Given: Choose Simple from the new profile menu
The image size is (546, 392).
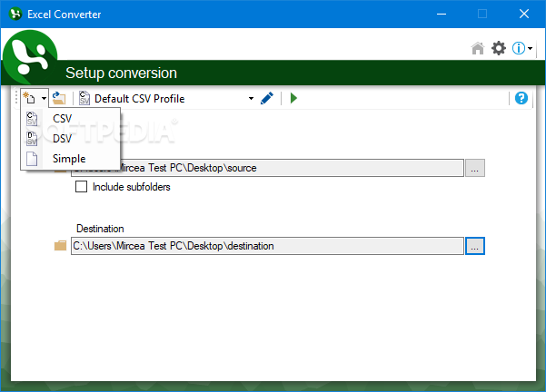Looking at the screenshot, I should click(x=70, y=159).
